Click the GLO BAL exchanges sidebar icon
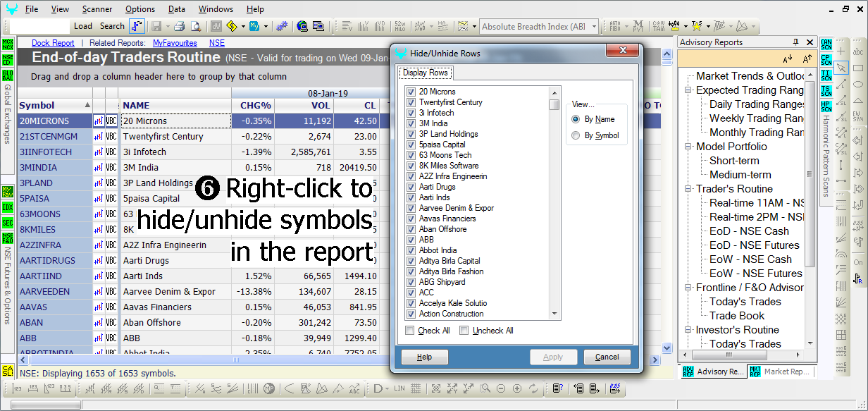 point(8,75)
